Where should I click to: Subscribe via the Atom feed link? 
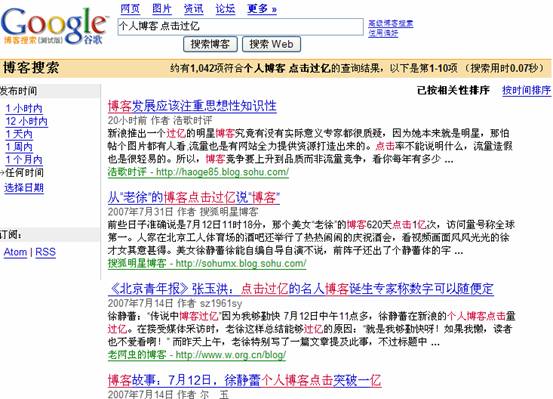coord(15,252)
